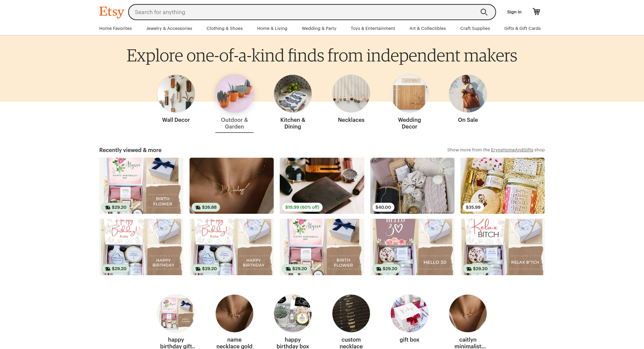Open the custom necklace search suggestion
This screenshot has width=644, height=349.
351,313
